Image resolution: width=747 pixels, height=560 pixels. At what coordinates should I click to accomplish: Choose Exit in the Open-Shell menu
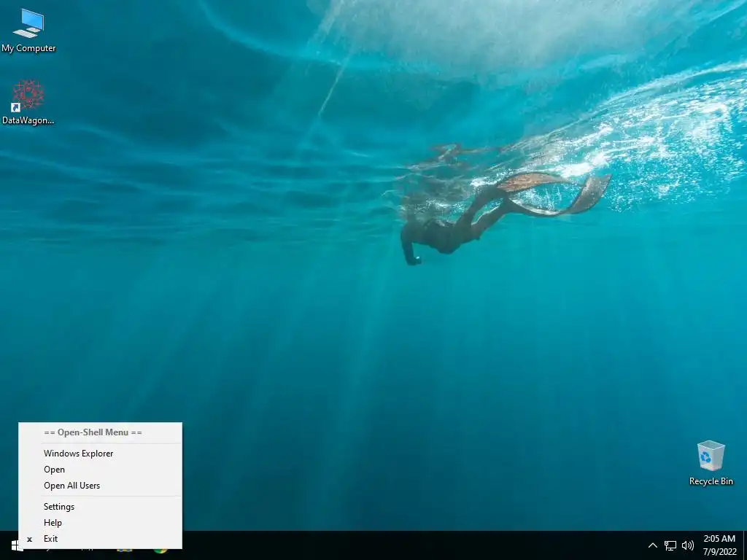point(101,539)
